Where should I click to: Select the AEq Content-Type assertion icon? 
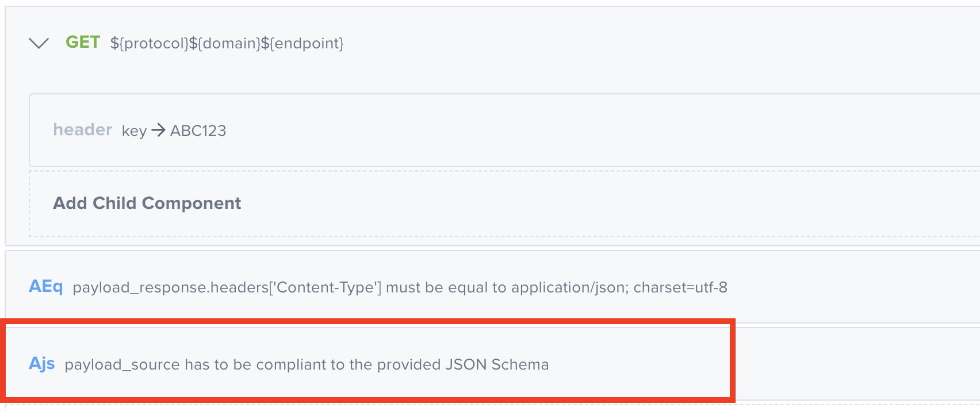[x=45, y=287]
